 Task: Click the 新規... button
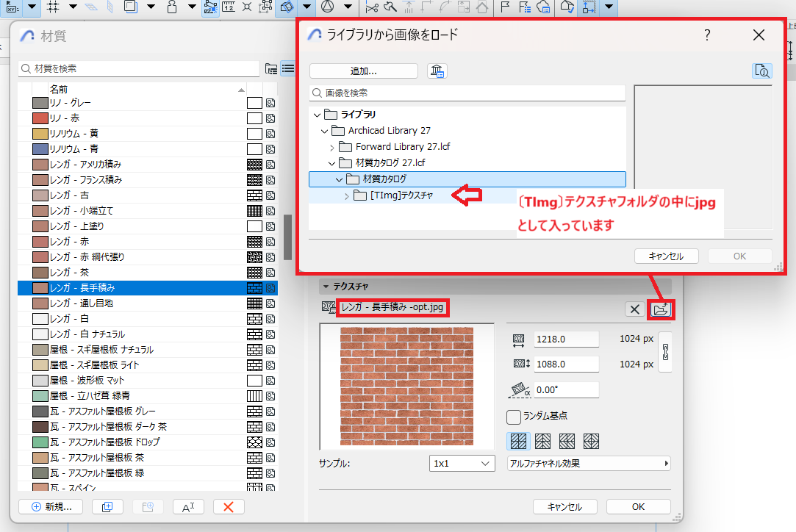click(51, 506)
